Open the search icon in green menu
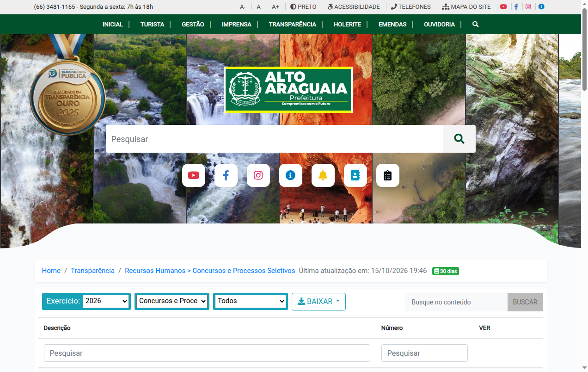 pos(476,25)
